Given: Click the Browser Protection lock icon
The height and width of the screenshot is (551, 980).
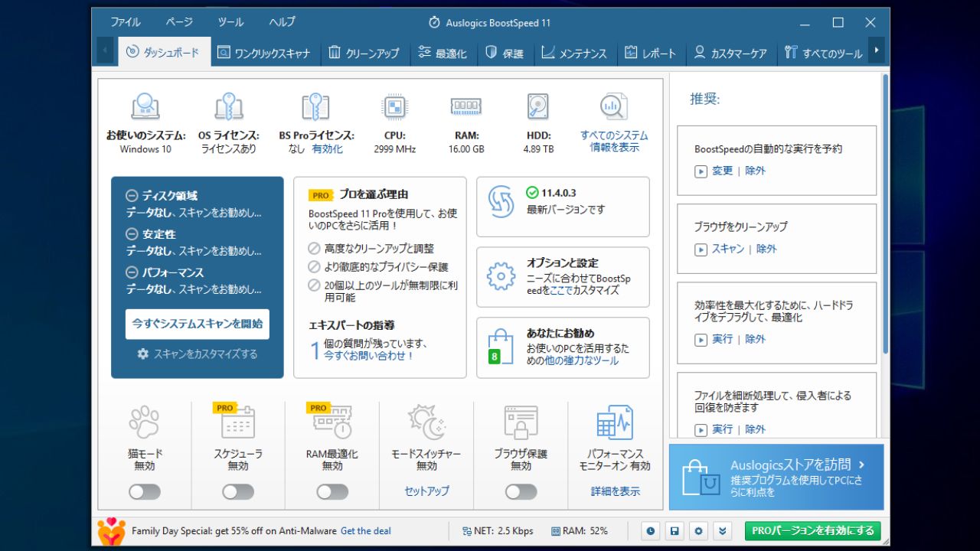Looking at the screenshot, I should point(521,422).
